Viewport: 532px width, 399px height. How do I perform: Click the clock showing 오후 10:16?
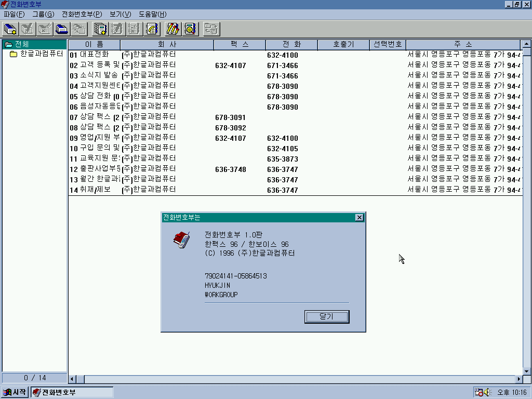click(512, 393)
